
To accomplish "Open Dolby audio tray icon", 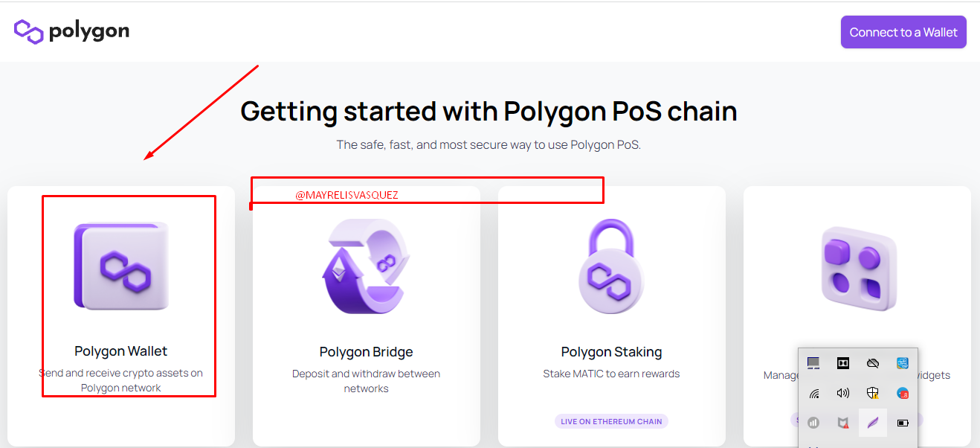I will click(843, 363).
